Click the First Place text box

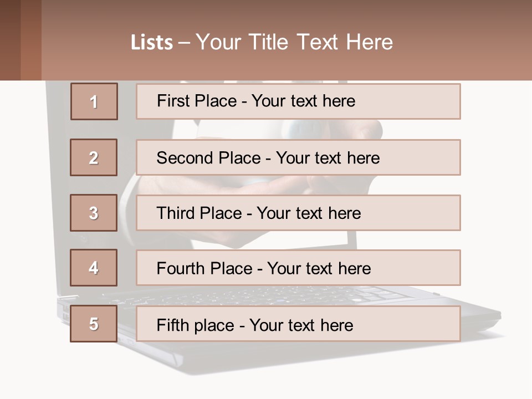point(298,101)
